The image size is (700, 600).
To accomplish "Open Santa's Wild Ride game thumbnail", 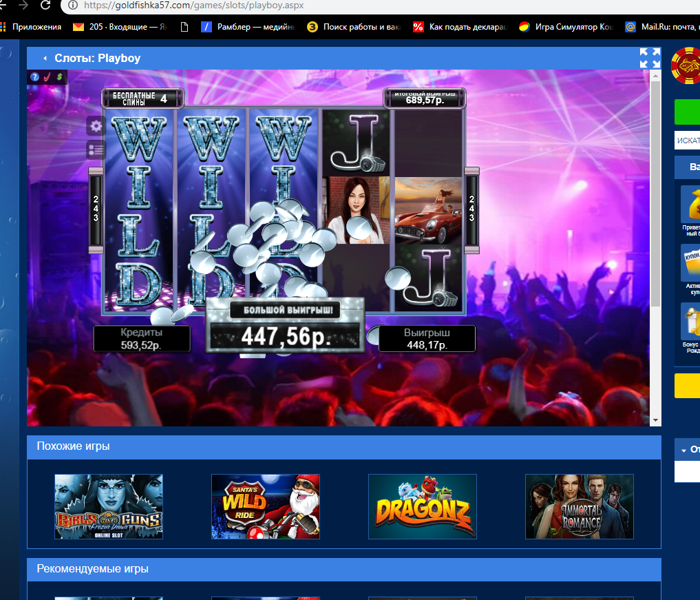I will 265,506.
